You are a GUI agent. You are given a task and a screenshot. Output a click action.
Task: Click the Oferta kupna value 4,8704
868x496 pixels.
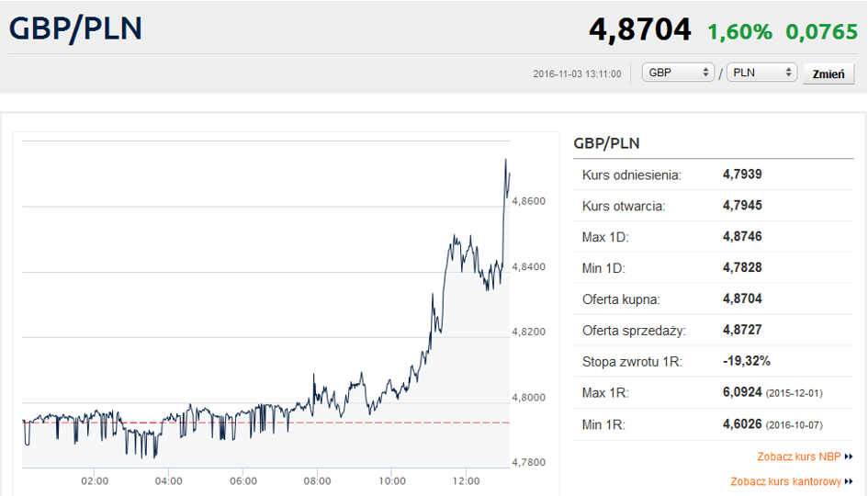click(x=742, y=299)
